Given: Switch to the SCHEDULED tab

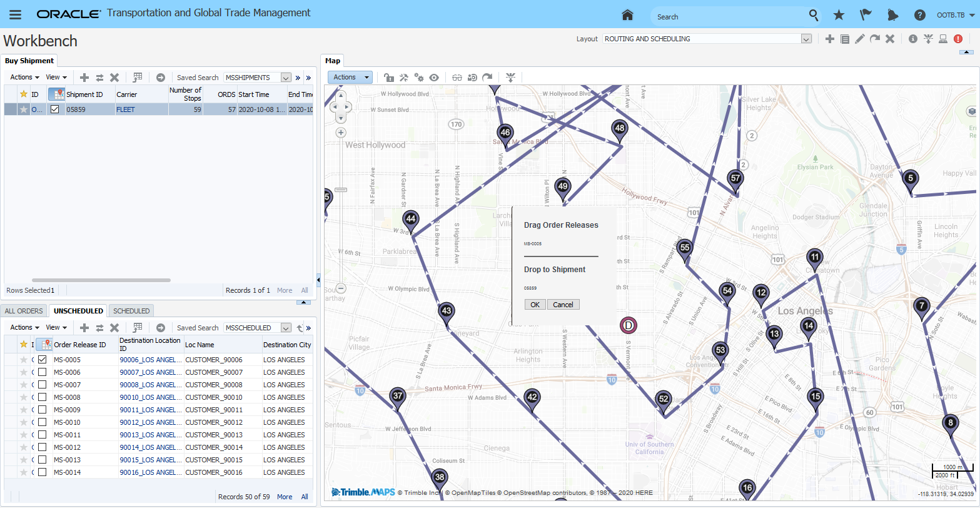Looking at the screenshot, I should pyautogui.click(x=131, y=311).
